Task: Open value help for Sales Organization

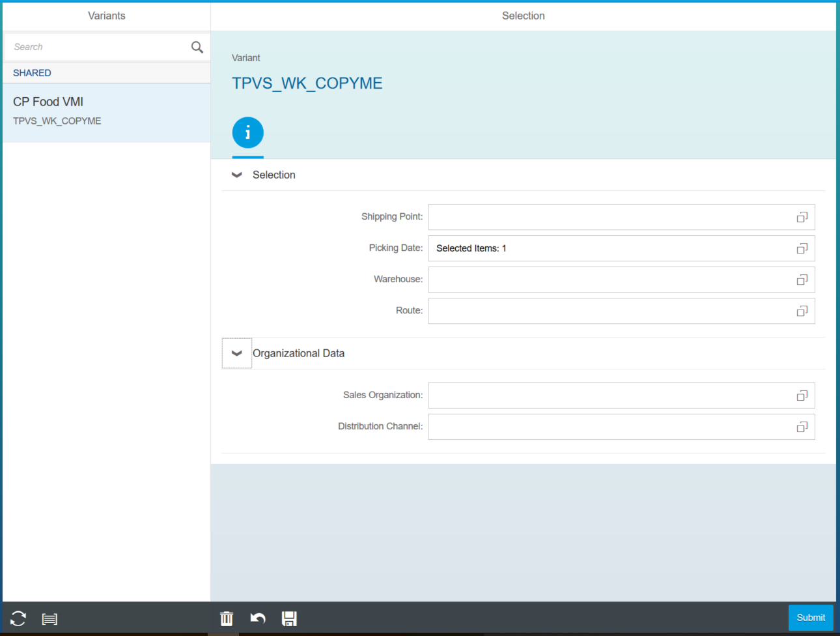Action: (x=802, y=396)
